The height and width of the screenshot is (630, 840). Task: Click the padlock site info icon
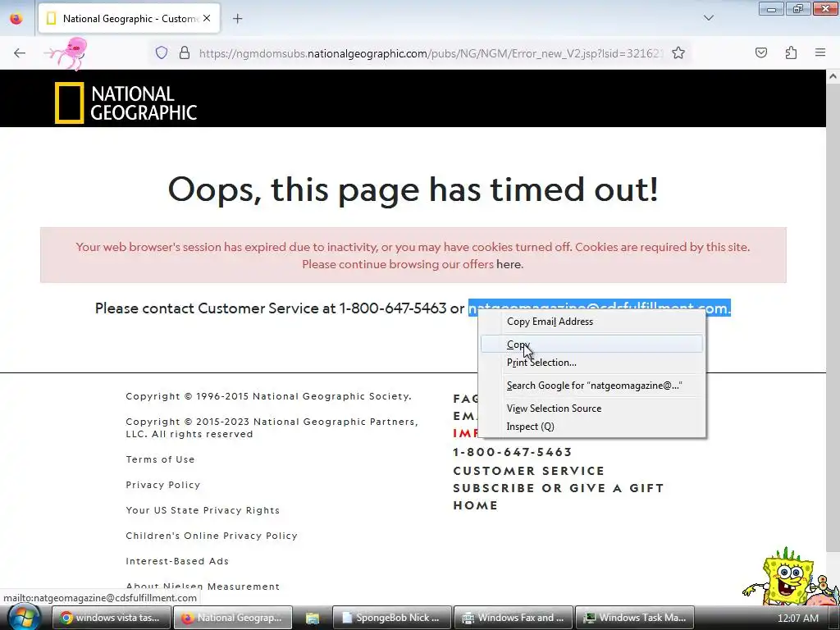click(185, 52)
